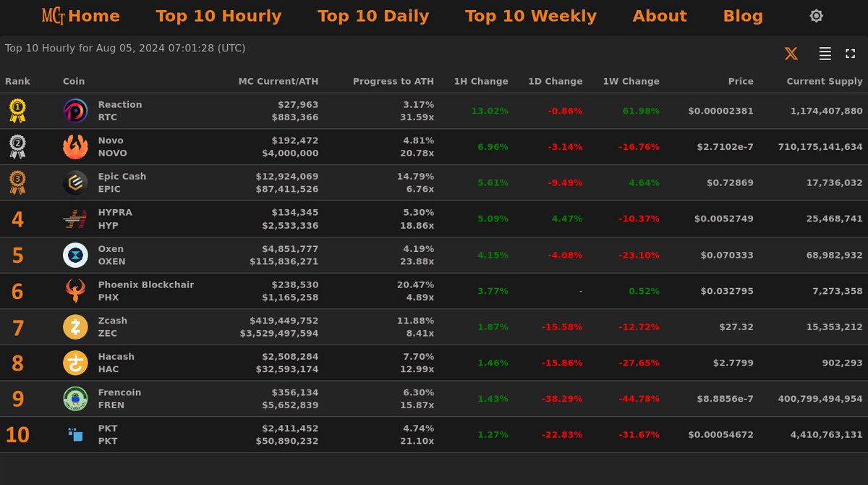Click PKT supply 4,410,763,131
This screenshot has height=485, width=868.
824,435
